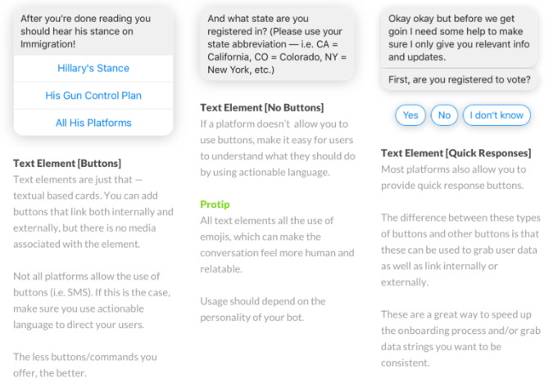Click the state registration question bubble
This screenshot has width=558, height=392.
[278, 44]
